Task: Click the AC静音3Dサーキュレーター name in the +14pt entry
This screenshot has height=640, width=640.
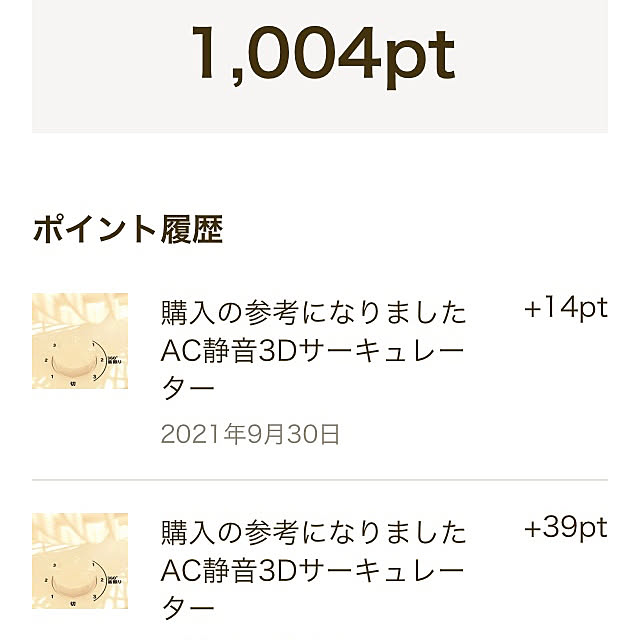Action: (x=313, y=369)
